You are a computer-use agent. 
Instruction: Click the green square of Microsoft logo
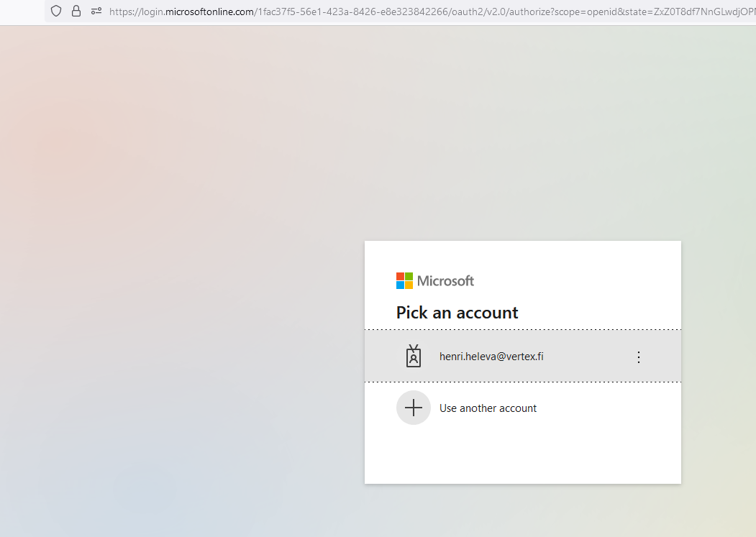(409, 276)
